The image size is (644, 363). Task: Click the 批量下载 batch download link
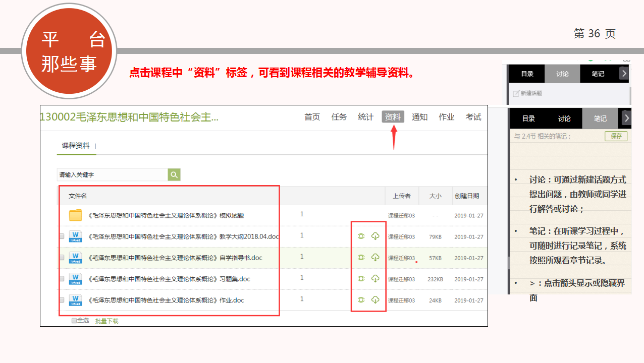click(106, 321)
